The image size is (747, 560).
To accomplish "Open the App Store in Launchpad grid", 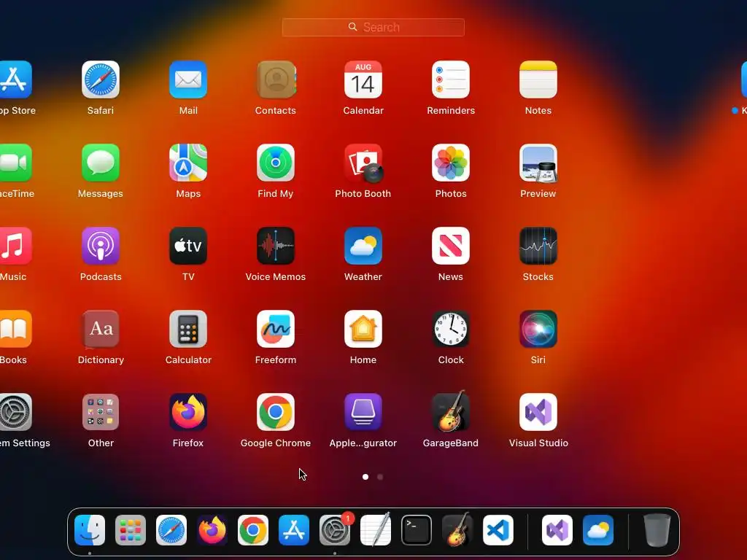I will [x=15, y=79].
